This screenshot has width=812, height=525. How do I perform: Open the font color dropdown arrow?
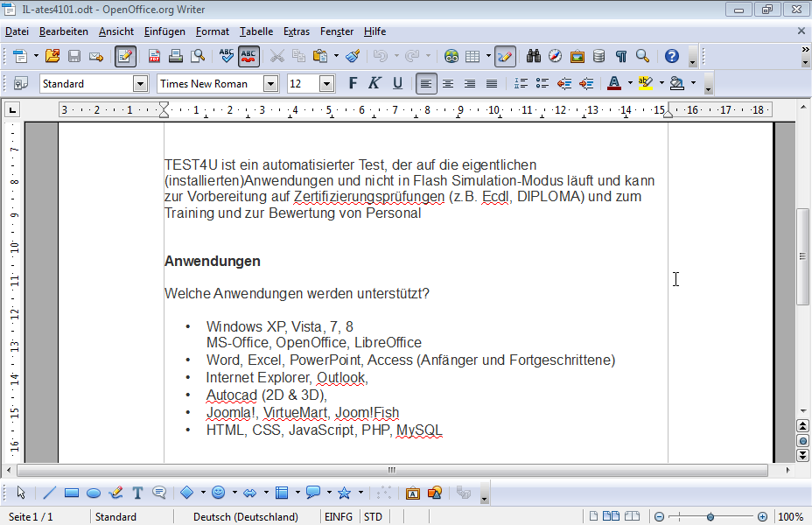[630, 83]
